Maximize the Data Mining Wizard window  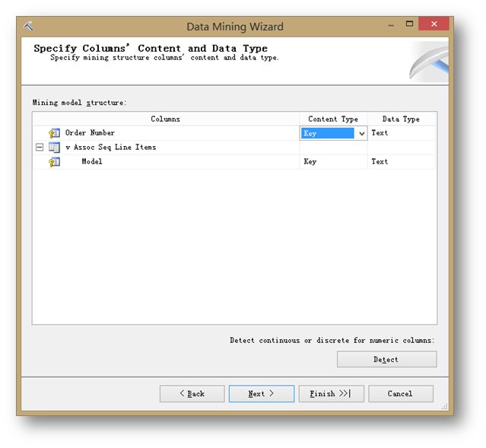coord(409,24)
